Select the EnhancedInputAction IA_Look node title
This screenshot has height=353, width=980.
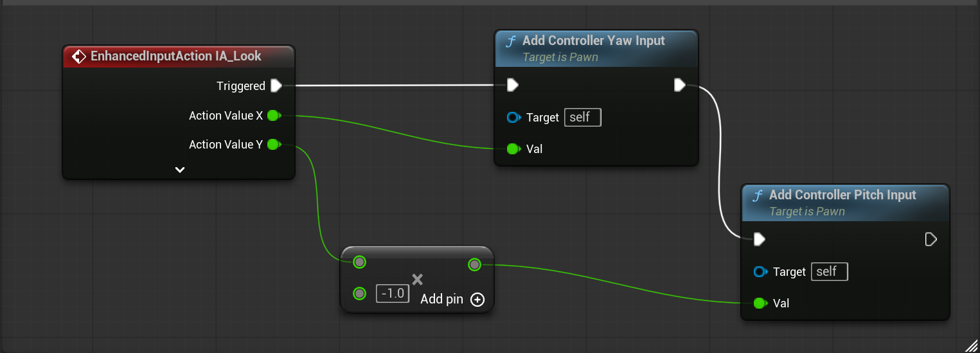176,56
